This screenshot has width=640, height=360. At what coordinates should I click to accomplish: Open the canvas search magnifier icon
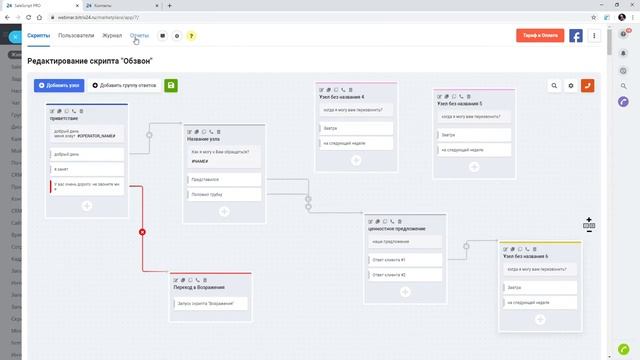point(554,86)
